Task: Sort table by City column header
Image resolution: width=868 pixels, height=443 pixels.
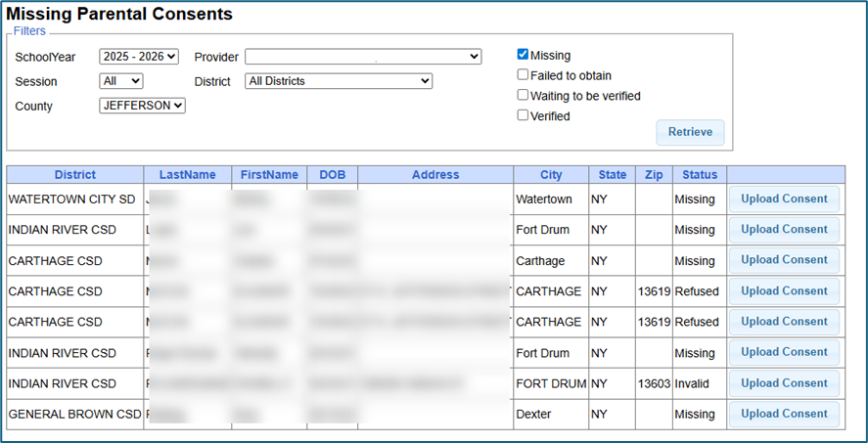Action: click(x=551, y=175)
